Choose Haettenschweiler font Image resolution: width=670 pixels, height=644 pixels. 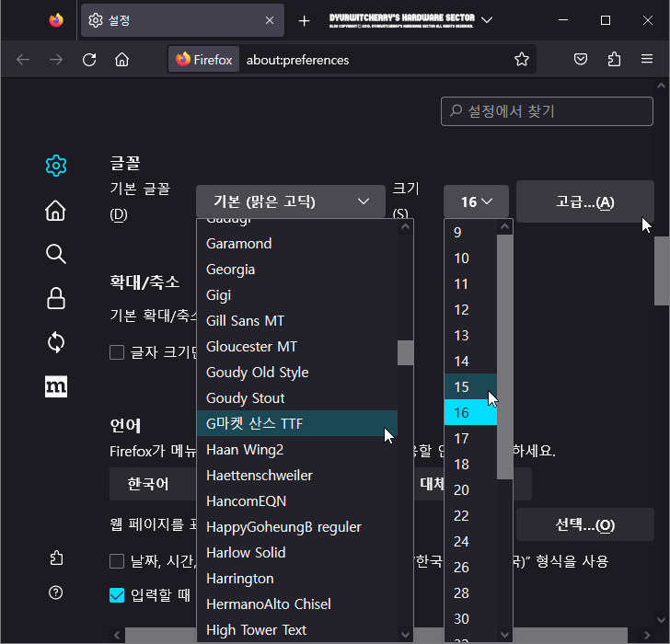point(297,475)
